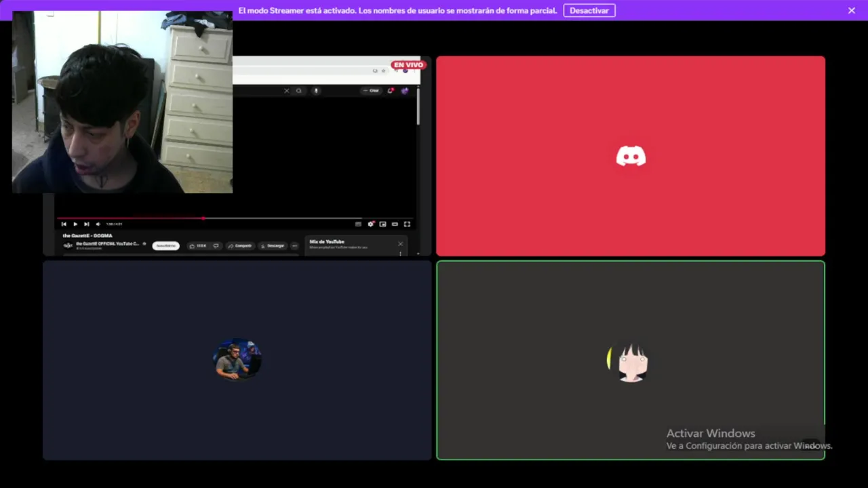868x488 pixels.
Task: Clear the YouTube search box
Action: coord(286,91)
